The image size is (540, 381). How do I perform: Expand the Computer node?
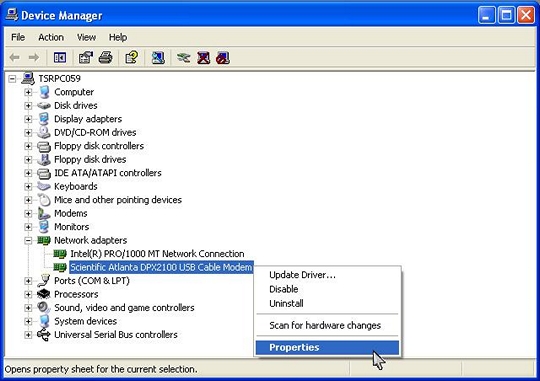28,92
